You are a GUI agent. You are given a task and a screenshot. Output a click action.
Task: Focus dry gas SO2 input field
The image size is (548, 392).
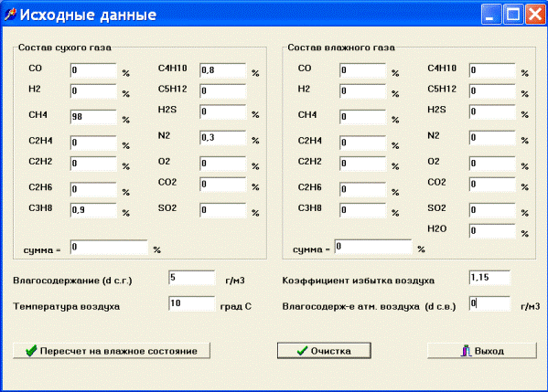click(x=223, y=210)
